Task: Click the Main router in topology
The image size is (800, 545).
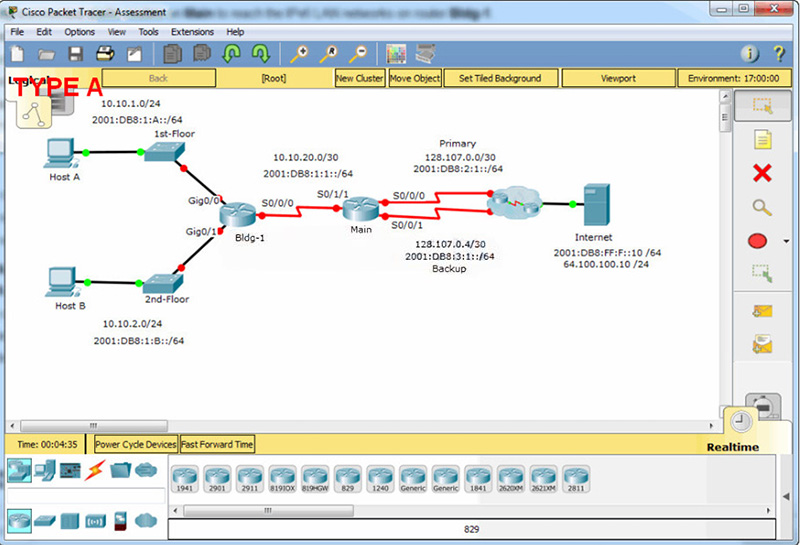Action: point(361,209)
